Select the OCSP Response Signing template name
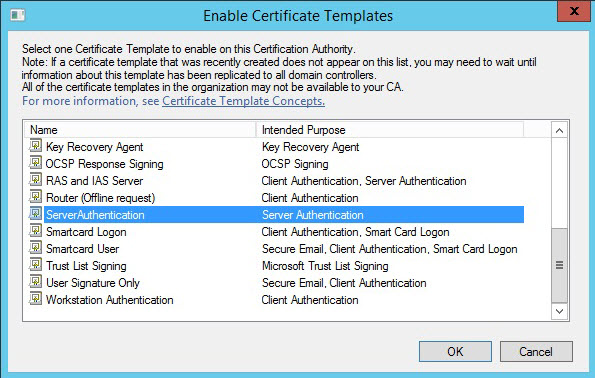Viewport: 595px width, 378px height. pos(104,164)
